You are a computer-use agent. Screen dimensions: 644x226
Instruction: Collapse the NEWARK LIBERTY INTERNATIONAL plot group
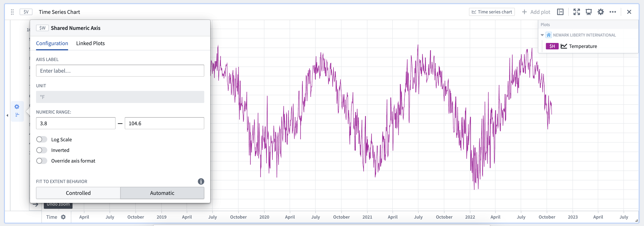click(542, 35)
